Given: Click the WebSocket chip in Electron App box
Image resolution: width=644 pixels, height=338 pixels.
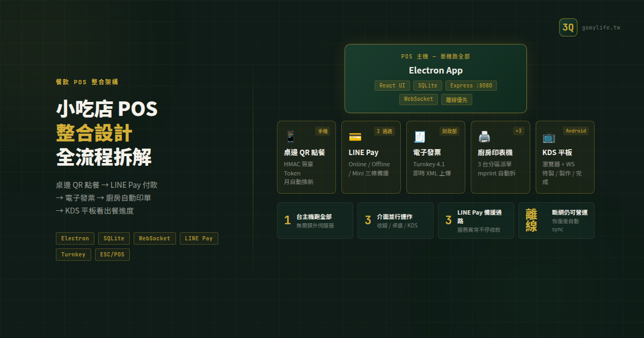Looking at the screenshot, I should tap(418, 99).
